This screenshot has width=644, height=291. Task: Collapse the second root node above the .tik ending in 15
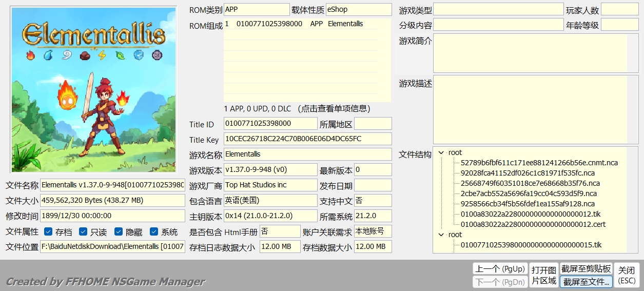[441, 235]
